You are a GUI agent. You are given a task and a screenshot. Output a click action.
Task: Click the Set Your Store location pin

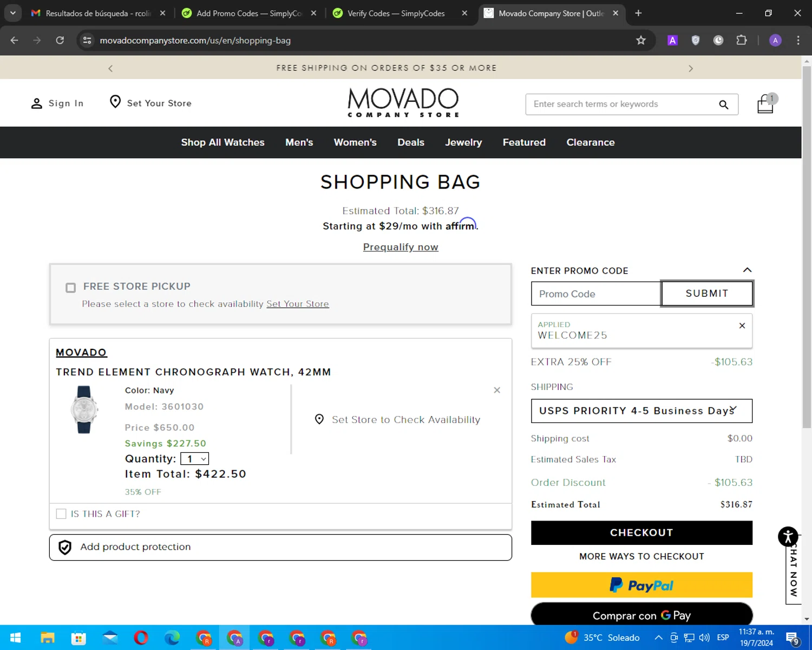click(115, 102)
